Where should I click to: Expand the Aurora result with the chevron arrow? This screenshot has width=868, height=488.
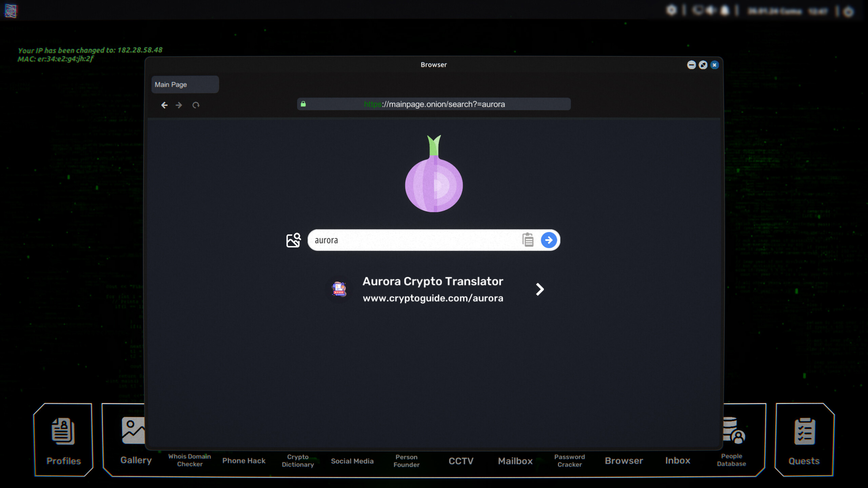pyautogui.click(x=539, y=289)
